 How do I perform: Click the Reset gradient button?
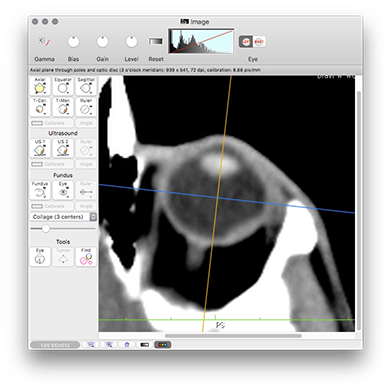[x=156, y=41]
